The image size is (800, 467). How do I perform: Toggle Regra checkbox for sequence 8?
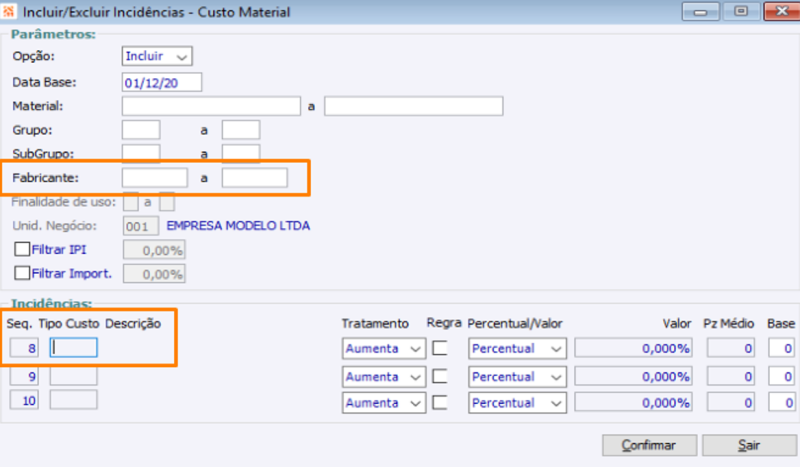440,348
